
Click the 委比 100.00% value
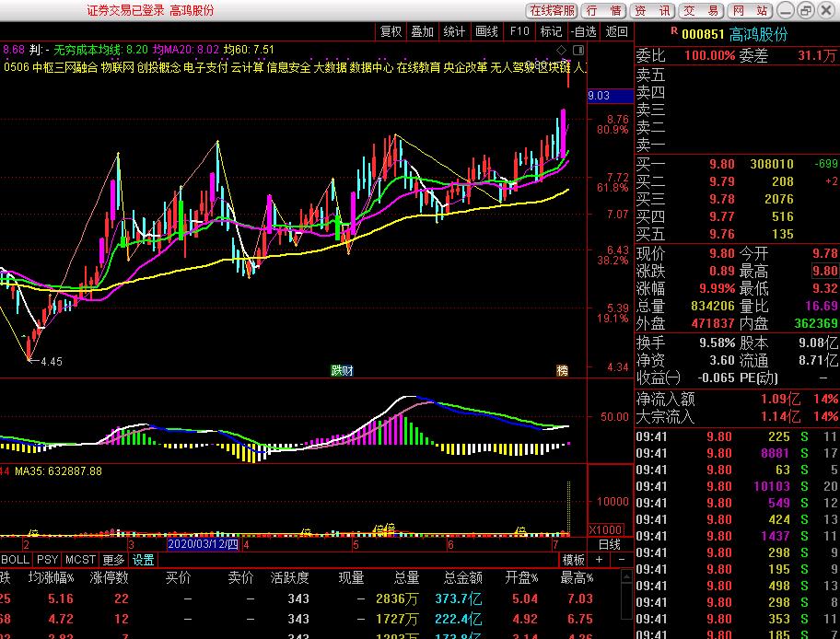[x=709, y=55]
